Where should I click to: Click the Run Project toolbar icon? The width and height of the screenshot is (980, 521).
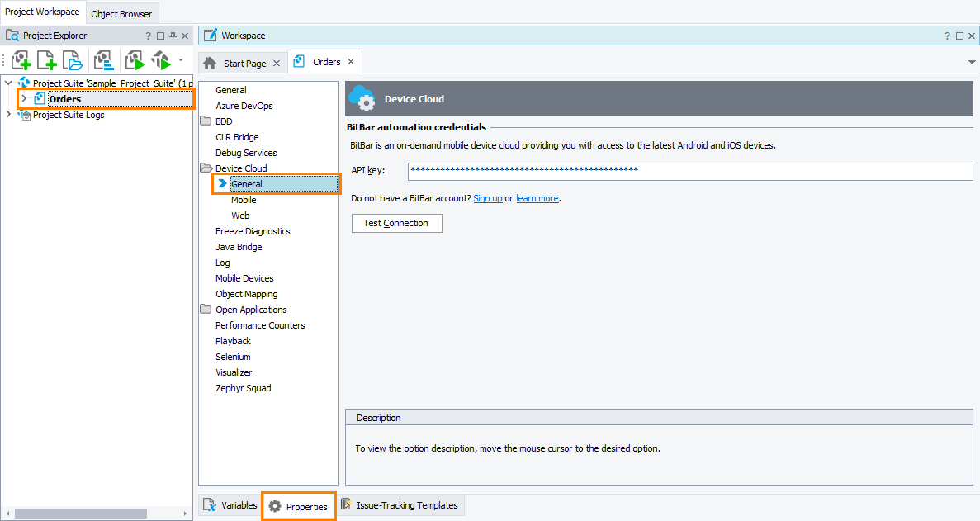135,60
